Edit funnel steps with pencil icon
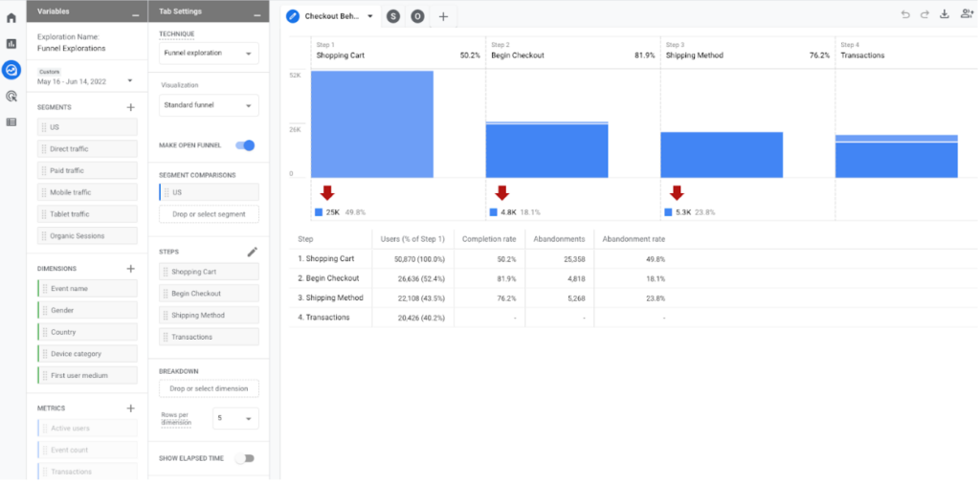 [253, 252]
